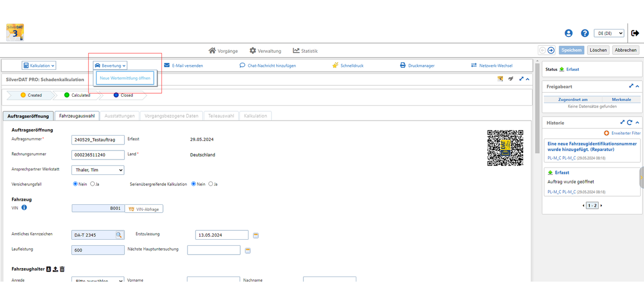This screenshot has height=305, width=644.
Task: Select Ja for Serienübergreifende Kalkulation
Action: [x=210, y=184]
